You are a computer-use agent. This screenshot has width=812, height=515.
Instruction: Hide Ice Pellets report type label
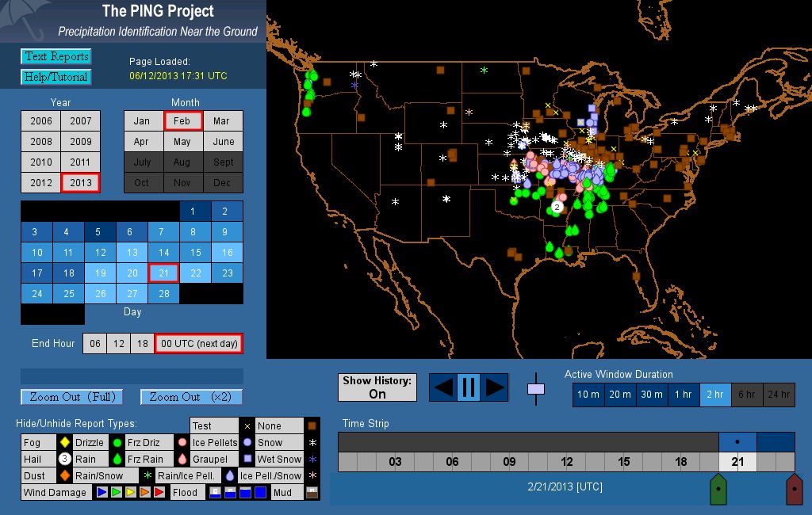(x=214, y=442)
